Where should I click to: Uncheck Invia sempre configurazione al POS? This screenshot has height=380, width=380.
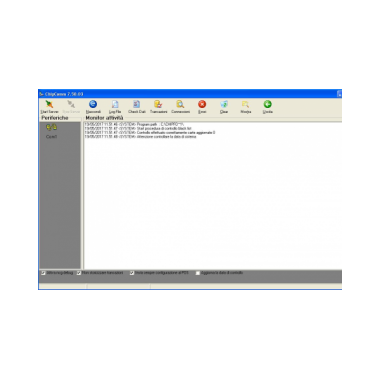click(x=132, y=273)
